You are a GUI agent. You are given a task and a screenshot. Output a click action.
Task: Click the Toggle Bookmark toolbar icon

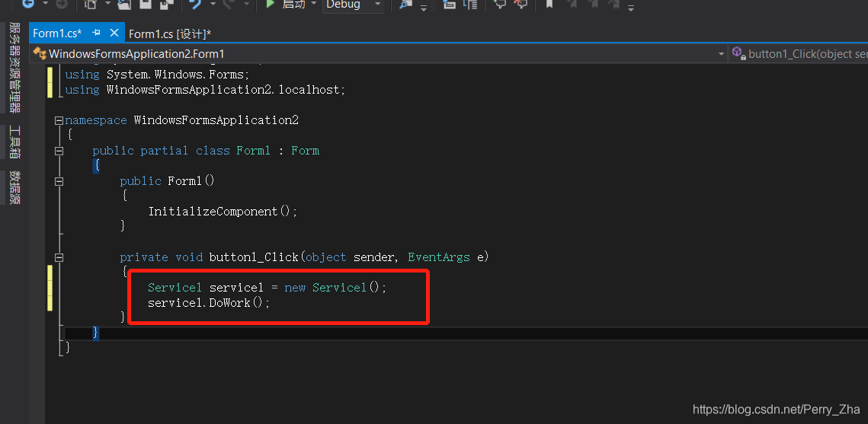549,4
